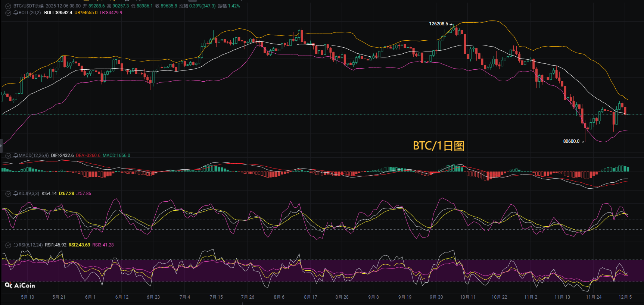Click the BTC/USDT永续 trading pair name
644x305 pixels.
pyautogui.click(x=28, y=6)
